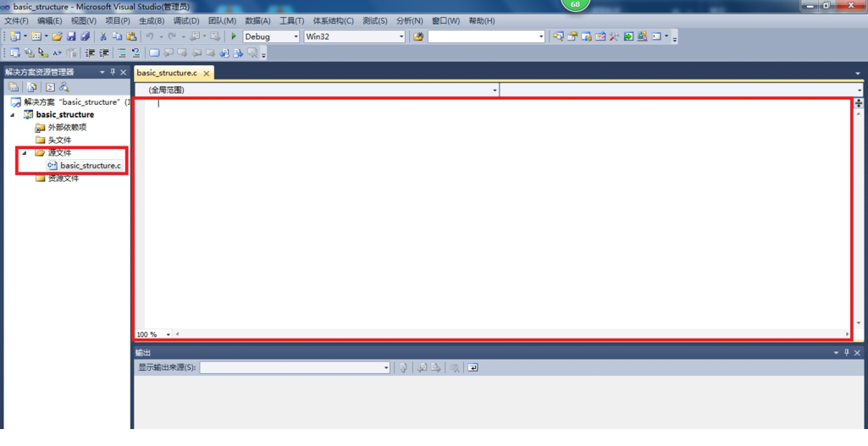Click the Comment Selection lines icon

pos(122,53)
